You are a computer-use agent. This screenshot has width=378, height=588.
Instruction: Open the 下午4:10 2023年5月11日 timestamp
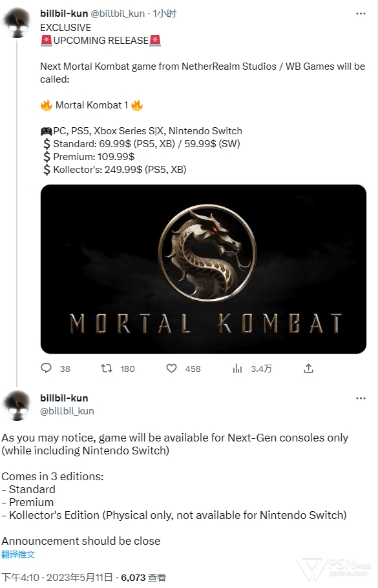coord(57,578)
